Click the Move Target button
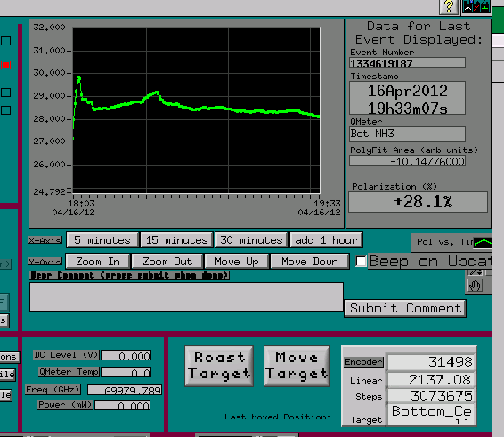Viewport: 504px width, 437px height. coord(297,366)
